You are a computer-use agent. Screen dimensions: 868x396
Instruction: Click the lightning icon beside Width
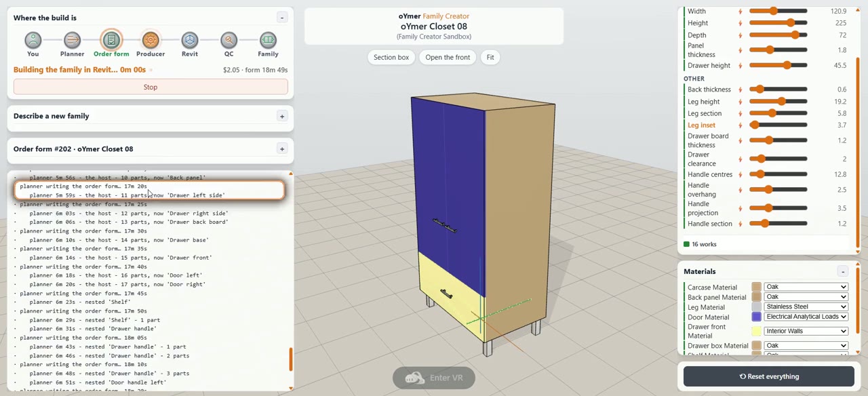coord(740,12)
